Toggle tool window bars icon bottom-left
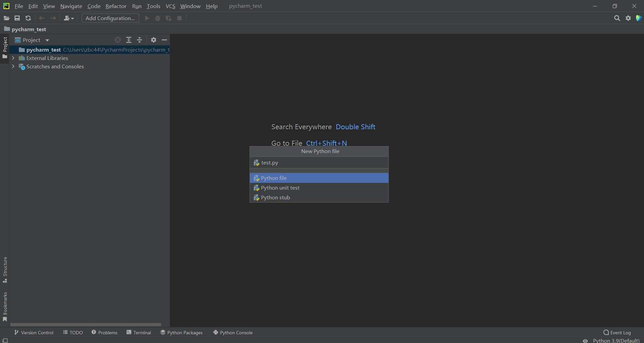The height and width of the screenshot is (343, 644). coord(5,341)
